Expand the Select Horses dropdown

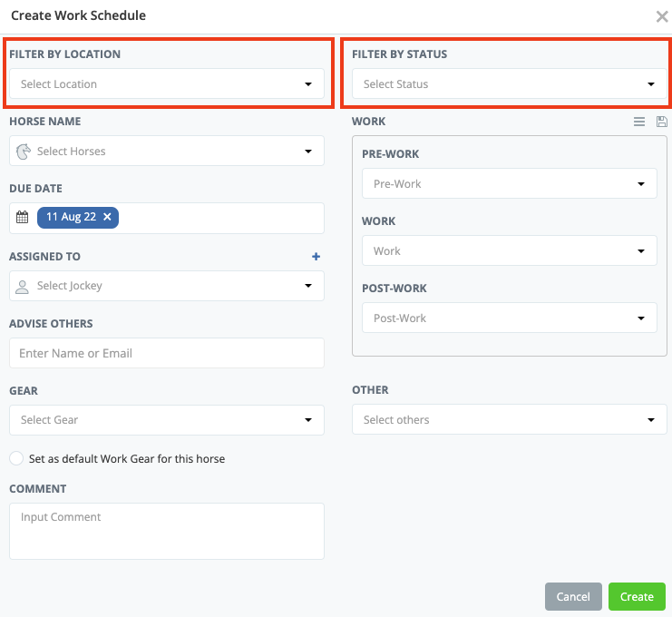pos(167,152)
